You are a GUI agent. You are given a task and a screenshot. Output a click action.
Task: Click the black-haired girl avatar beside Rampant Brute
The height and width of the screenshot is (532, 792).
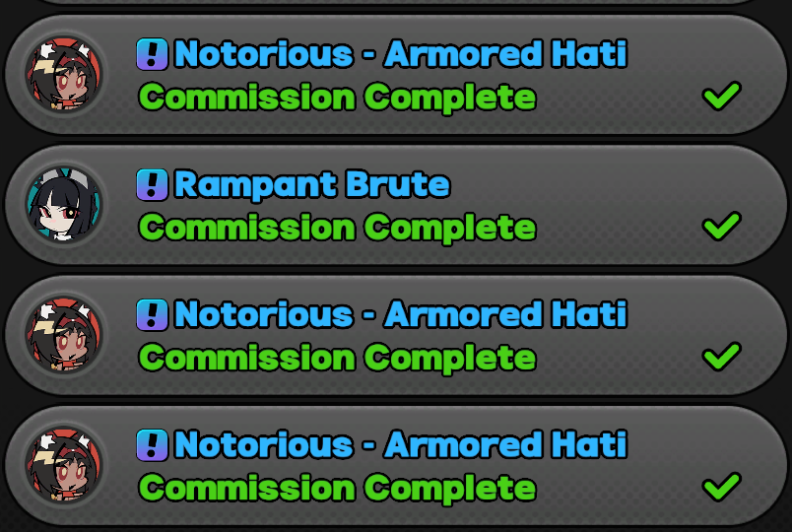click(64, 205)
